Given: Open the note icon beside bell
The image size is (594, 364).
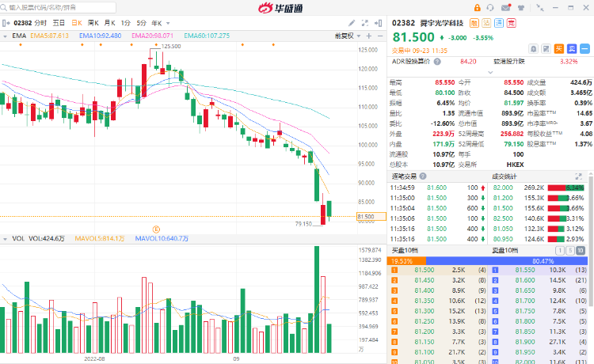Looking at the screenshot, I should [x=546, y=49].
